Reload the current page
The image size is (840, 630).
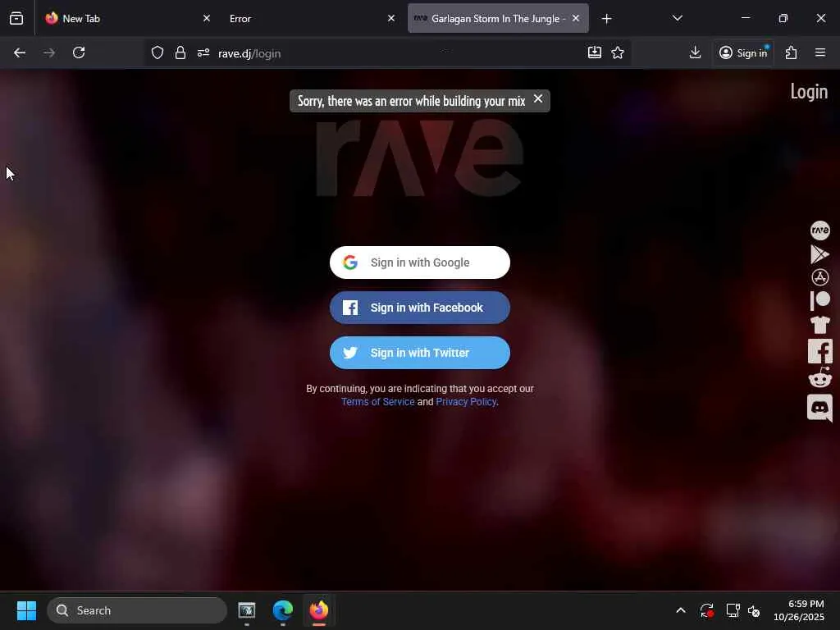pos(79,53)
